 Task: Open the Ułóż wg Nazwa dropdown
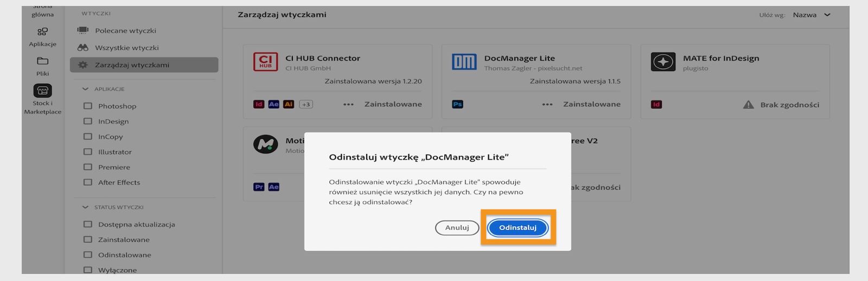(812, 15)
